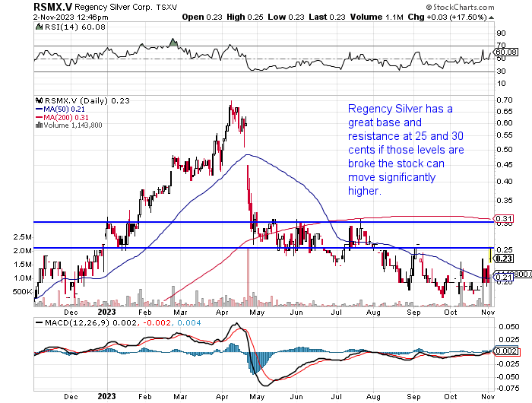Click the highlighted yellow latest candlestick
The image size is (532, 403).
tap(490, 255)
